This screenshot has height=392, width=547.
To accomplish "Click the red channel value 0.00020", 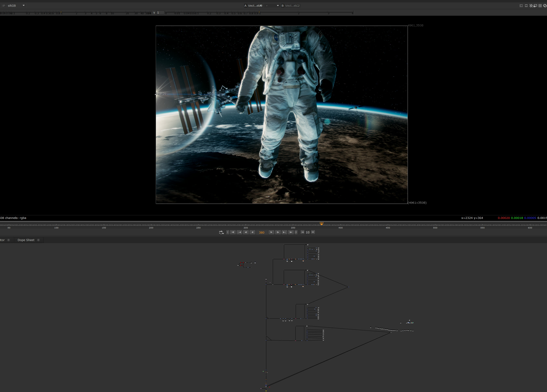I will pyautogui.click(x=504, y=218).
